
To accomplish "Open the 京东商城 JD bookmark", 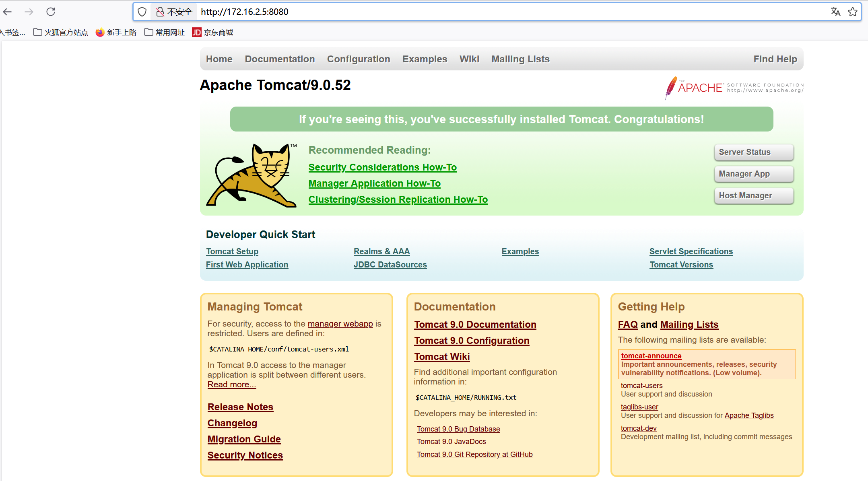I will point(213,32).
